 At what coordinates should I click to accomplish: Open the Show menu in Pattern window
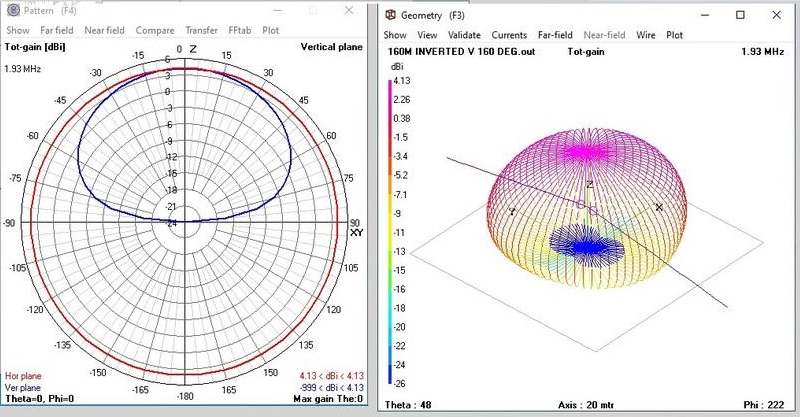pos(18,30)
